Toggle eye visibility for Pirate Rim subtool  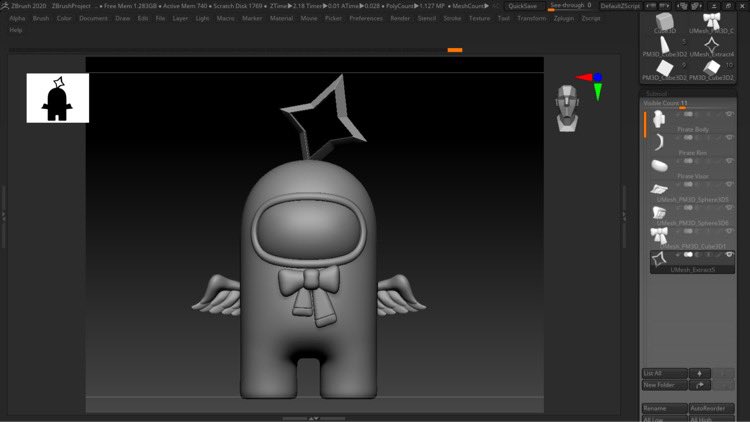tap(729, 138)
